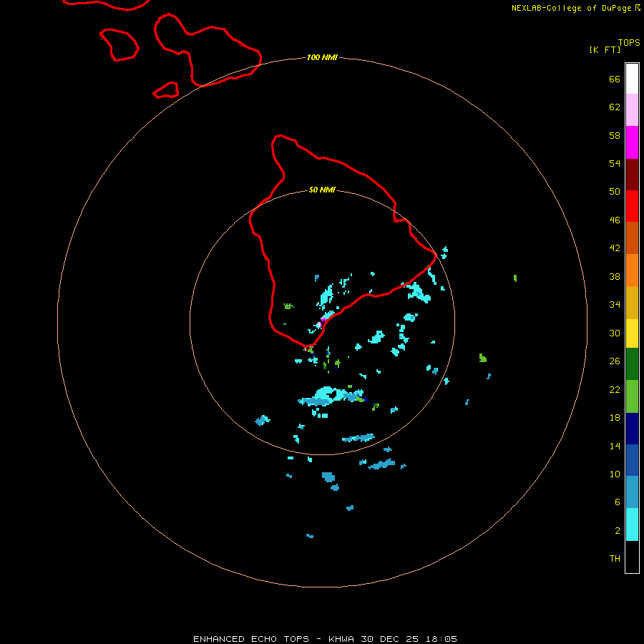Click the legend value 42
This screenshot has height=644, width=644.
click(615, 248)
